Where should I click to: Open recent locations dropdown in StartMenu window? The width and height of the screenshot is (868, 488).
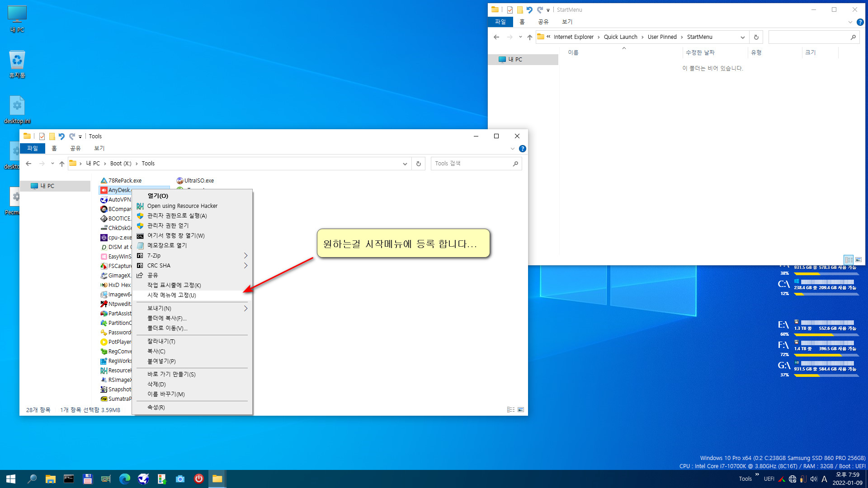[520, 37]
